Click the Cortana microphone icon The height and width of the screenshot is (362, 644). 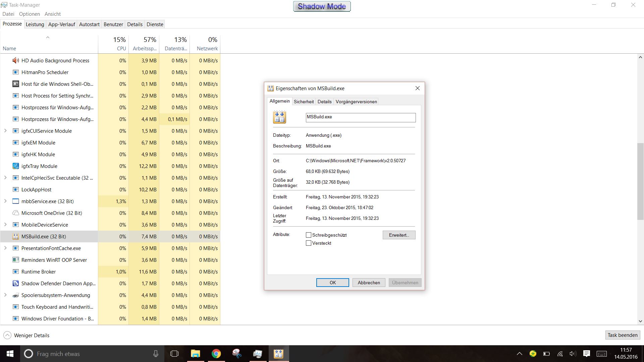coord(156,354)
